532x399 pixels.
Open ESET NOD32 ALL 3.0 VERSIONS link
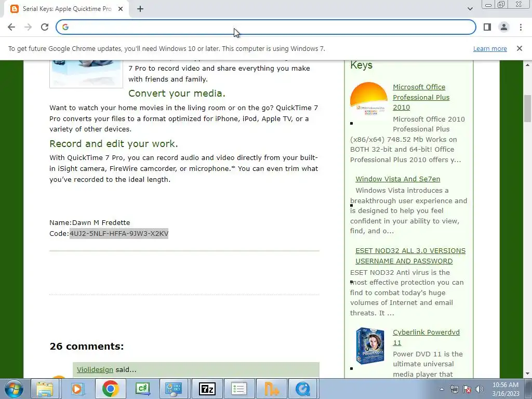[x=410, y=256]
